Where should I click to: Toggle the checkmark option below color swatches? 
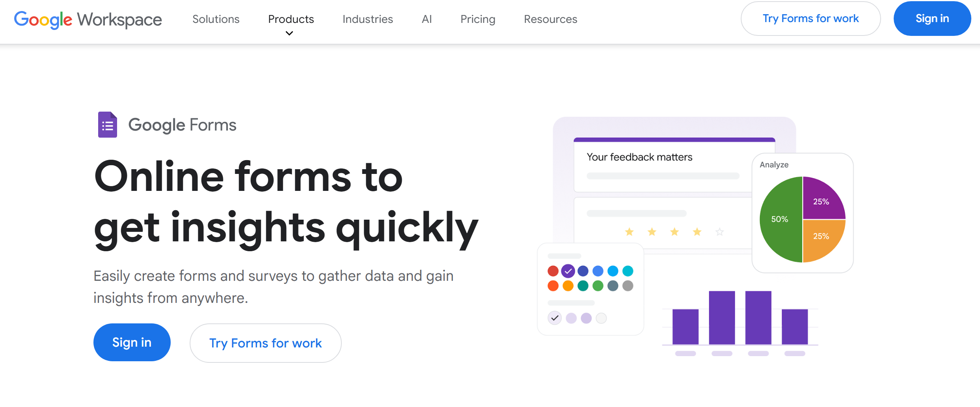point(554,317)
